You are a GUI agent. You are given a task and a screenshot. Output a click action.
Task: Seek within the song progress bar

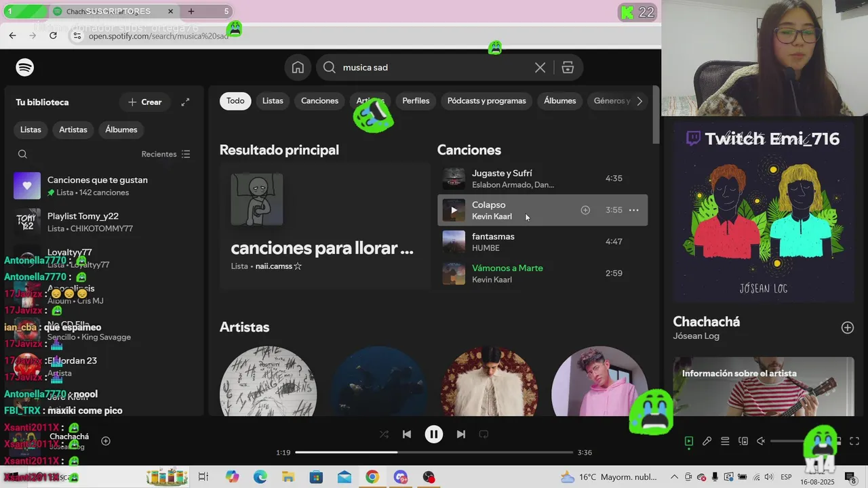pyautogui.click(x=434, y=452)
